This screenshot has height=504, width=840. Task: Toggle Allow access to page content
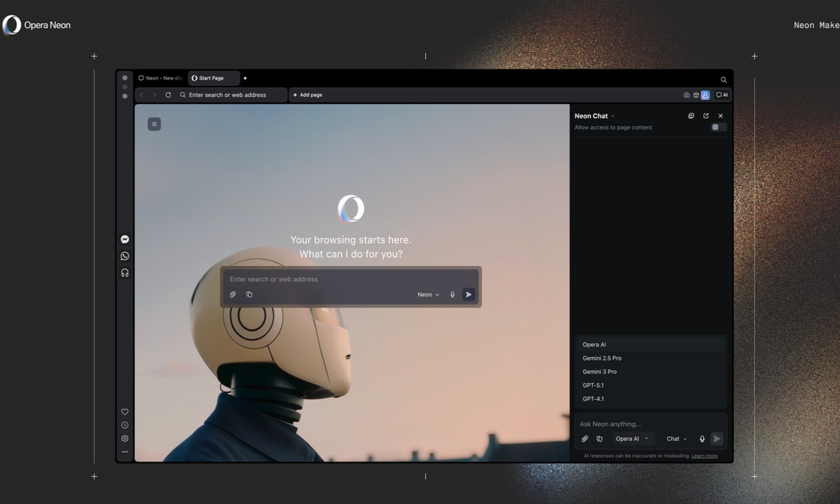pos(718,128)
